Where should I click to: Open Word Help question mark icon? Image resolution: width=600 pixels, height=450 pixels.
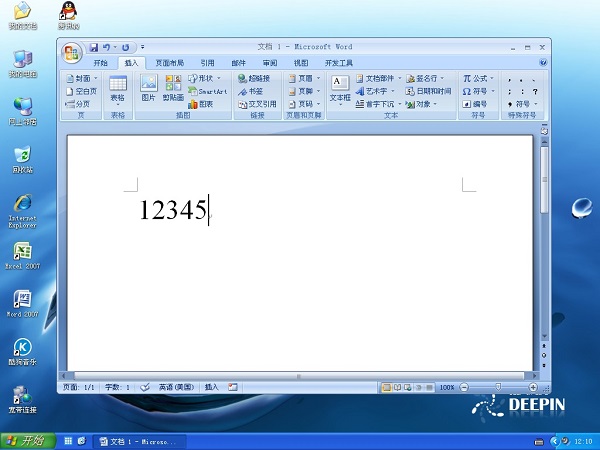(543, 62)
